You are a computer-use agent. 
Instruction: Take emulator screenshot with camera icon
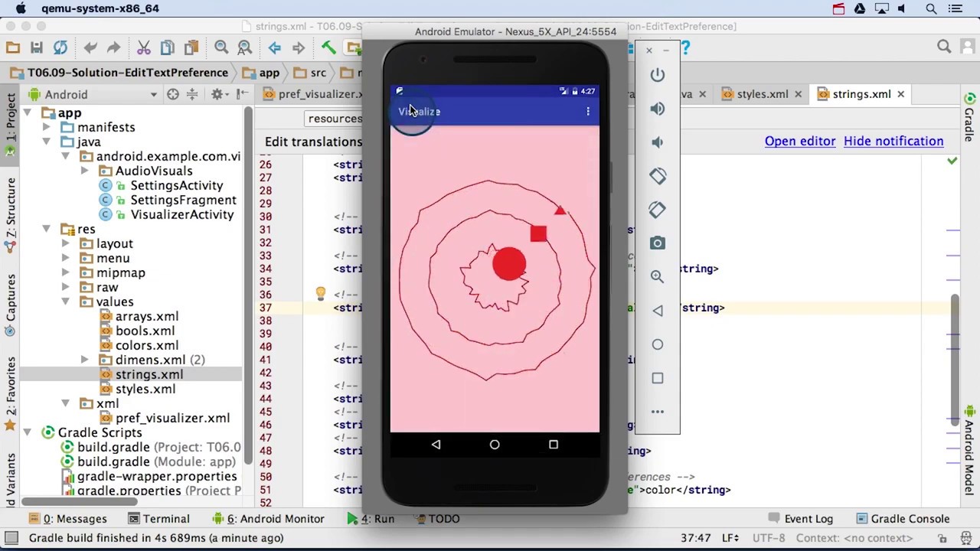(x=658, y=243)
